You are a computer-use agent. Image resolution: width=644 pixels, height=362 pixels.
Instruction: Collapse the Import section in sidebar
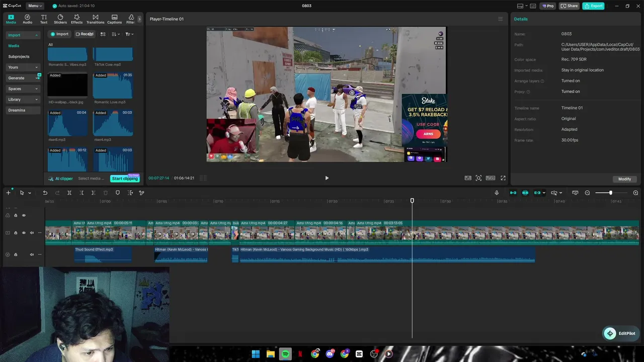(x=23, y=35)
